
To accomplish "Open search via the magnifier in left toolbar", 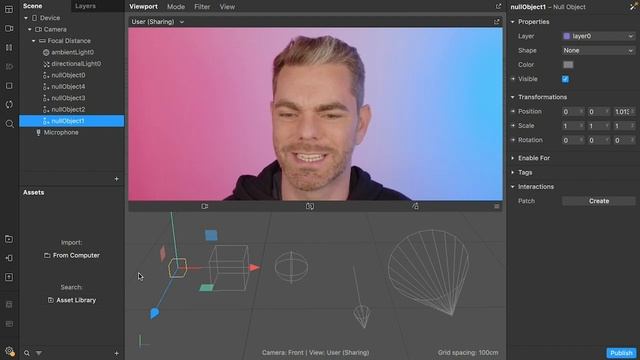I will coord(9,124).
